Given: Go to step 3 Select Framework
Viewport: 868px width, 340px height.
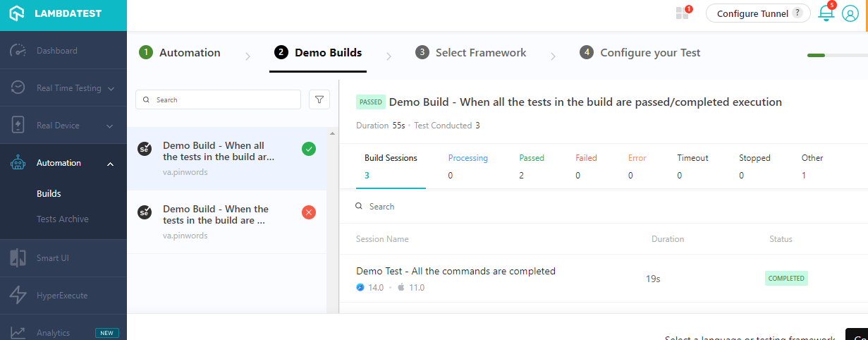Looking at the screenshot, I should (471, 52).
